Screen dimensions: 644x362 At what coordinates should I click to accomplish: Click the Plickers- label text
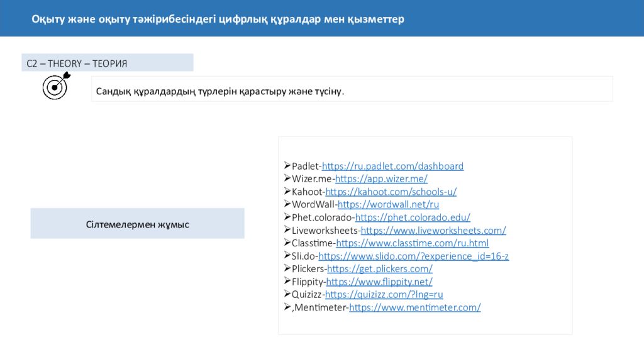[x=309, y=269]
